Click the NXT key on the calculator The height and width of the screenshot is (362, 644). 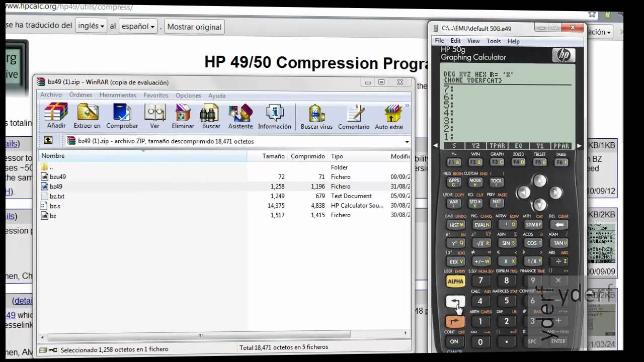[497, 203]
